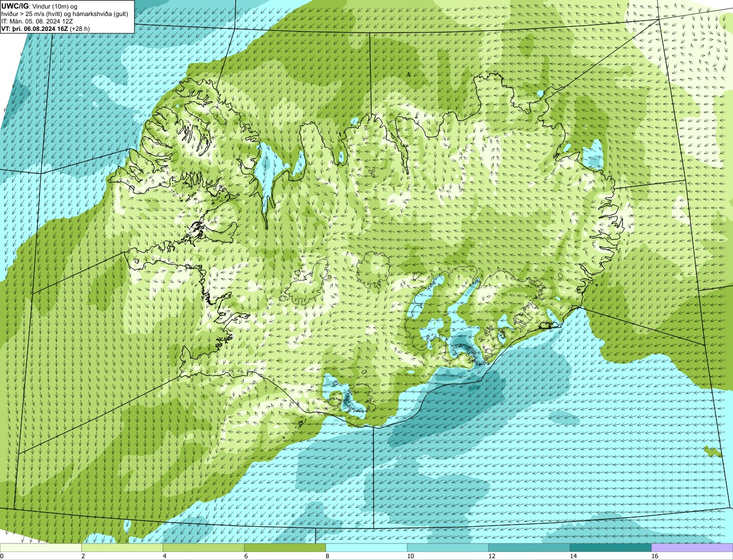Click the 14–16 m/s dark teal legend swatch

coord(611,548)
